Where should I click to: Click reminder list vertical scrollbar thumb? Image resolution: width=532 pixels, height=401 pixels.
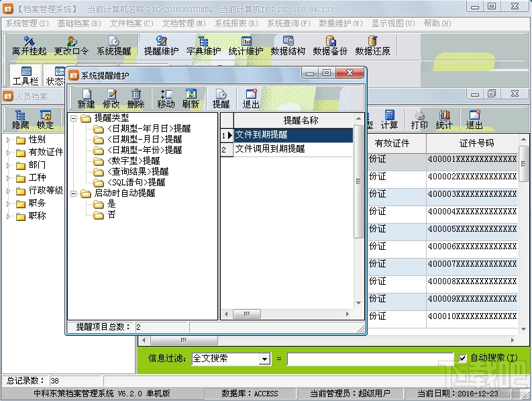pos(358,182)
